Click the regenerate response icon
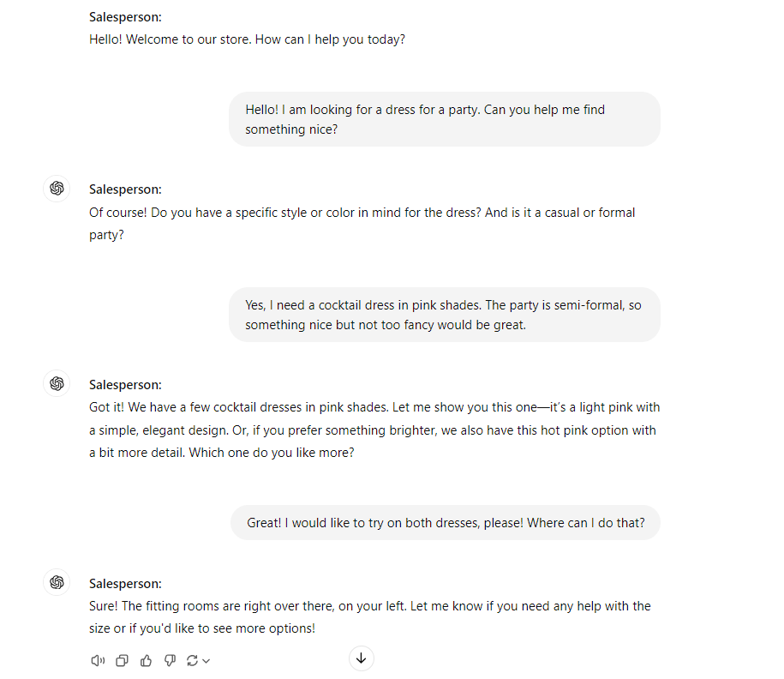The height and width of the screenshot is (679, 784). 192,660
